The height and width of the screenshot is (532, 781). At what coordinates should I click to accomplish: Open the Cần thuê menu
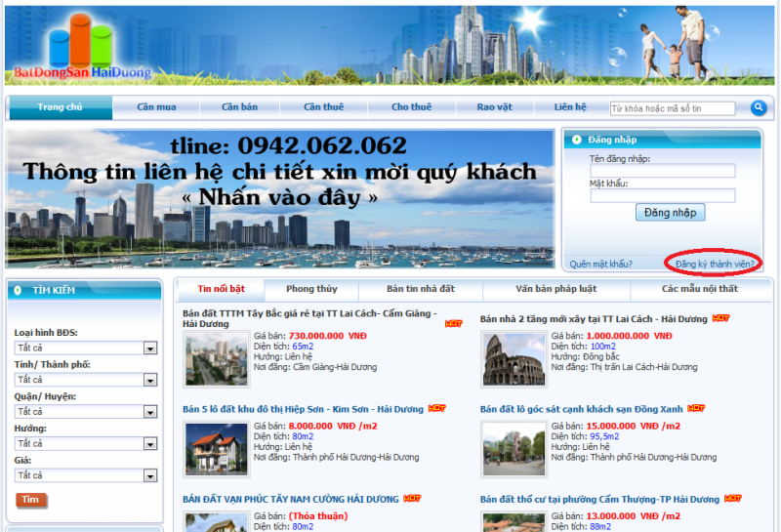click(324, 107)
